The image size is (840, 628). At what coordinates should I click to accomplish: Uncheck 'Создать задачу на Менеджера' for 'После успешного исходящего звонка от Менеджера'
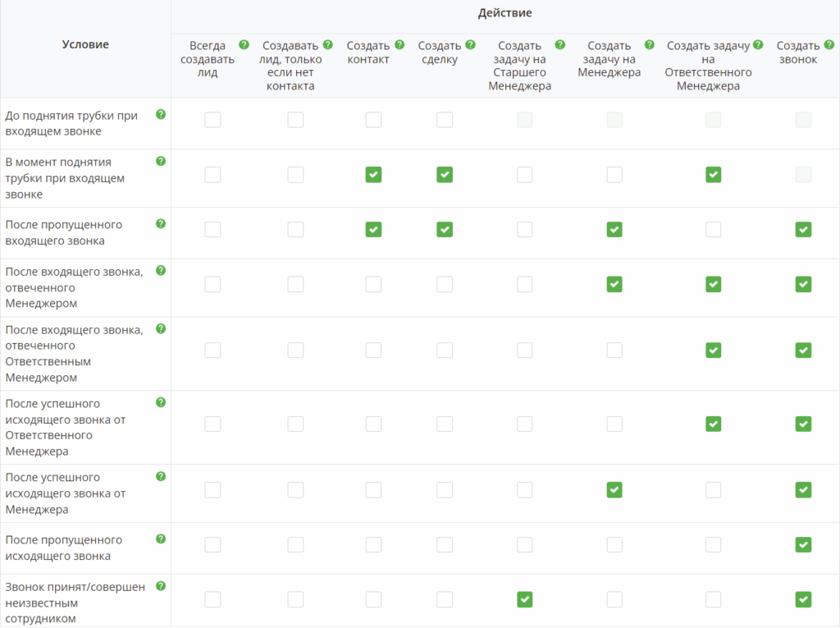[614, 489]
